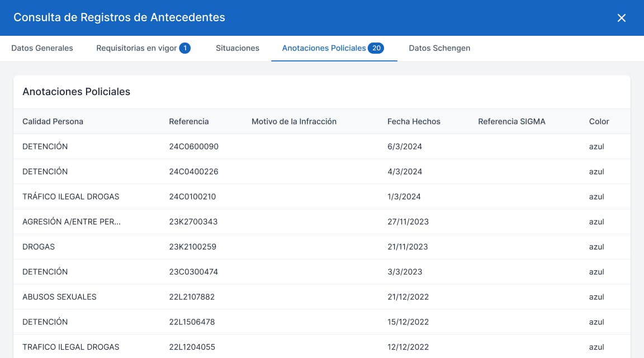Select reference 24C0100210
Image resolution: width=644 pixels, height=358 pixels.
pyautogui.click(x=192, y=196)
